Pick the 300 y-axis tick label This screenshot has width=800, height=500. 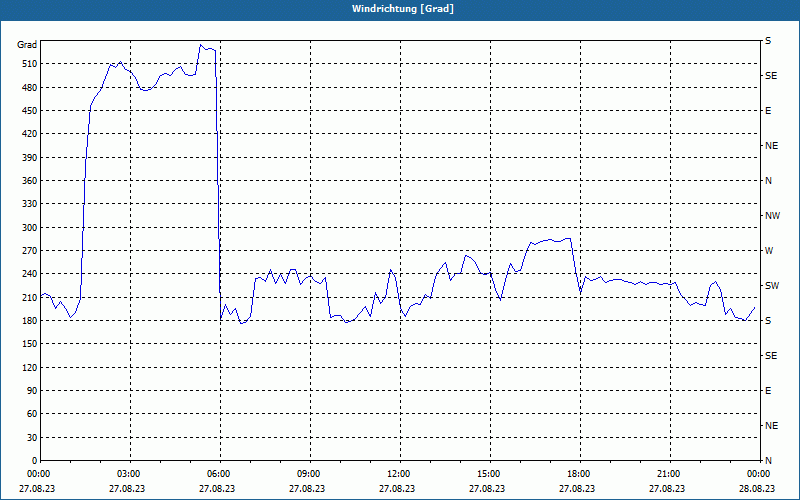point(30,228)
